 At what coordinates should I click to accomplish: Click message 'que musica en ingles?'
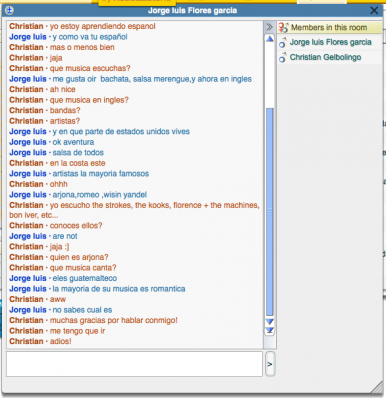click(89, 100)
